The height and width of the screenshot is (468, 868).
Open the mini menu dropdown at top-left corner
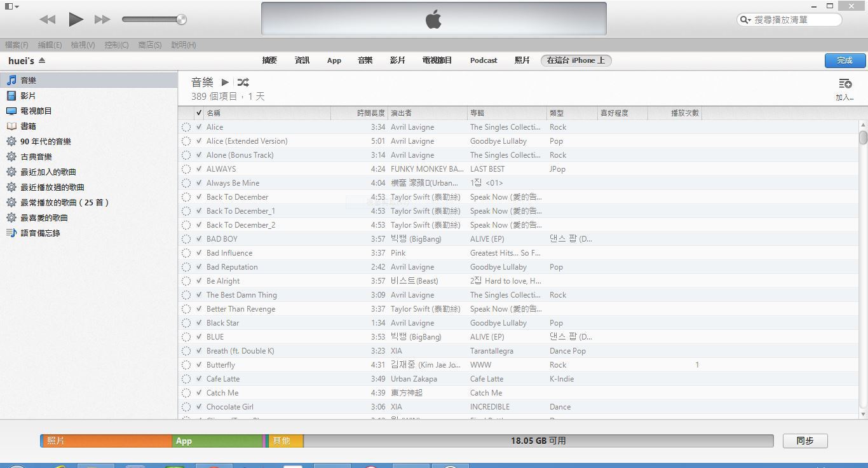[x=11, y=6]
